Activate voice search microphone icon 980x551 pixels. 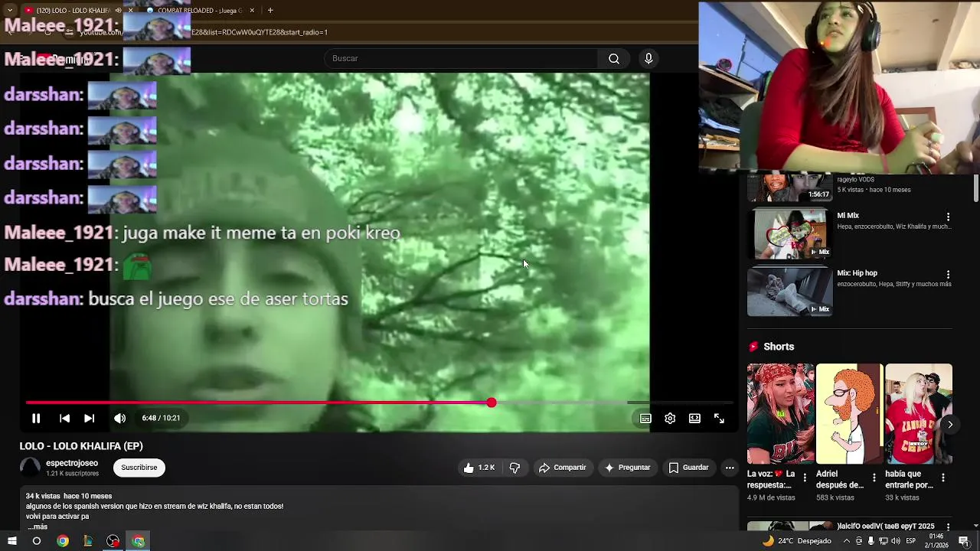[x=648, y=59]
